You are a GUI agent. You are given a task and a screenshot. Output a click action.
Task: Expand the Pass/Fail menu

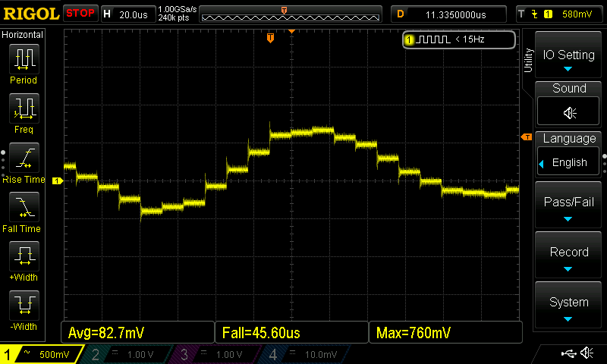[x=569, y=207]
